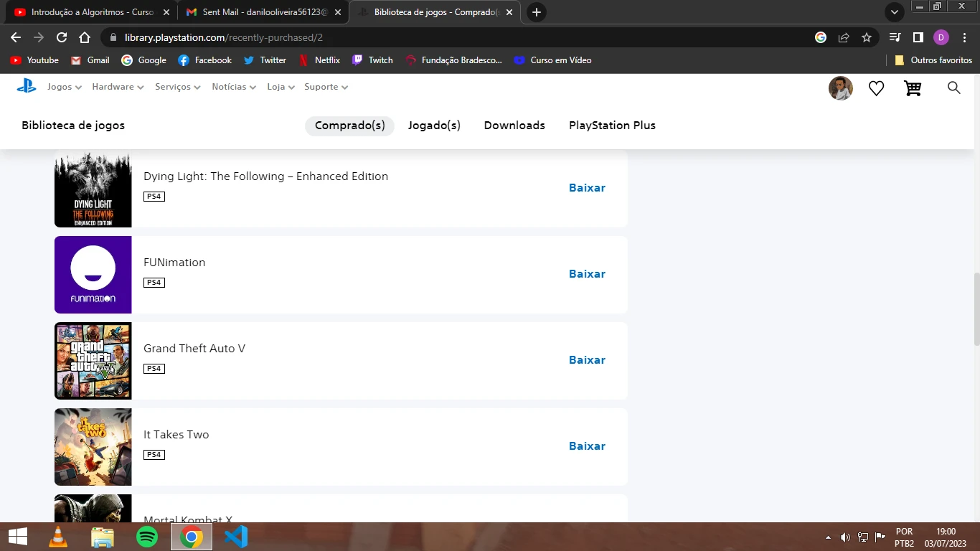Go back with browser back arrow
The width and height of the screenshot is (980, 551).
[x=16, y=37]
